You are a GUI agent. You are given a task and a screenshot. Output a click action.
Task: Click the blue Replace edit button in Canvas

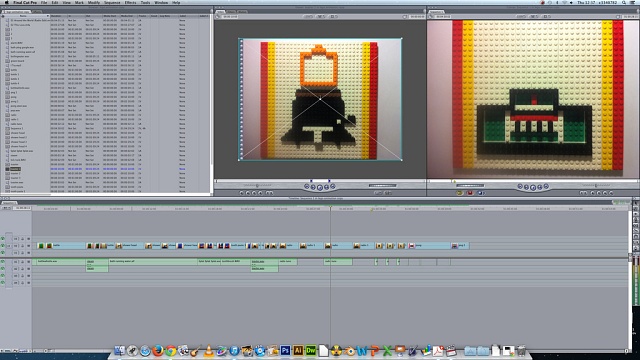(x=480, y=193)
